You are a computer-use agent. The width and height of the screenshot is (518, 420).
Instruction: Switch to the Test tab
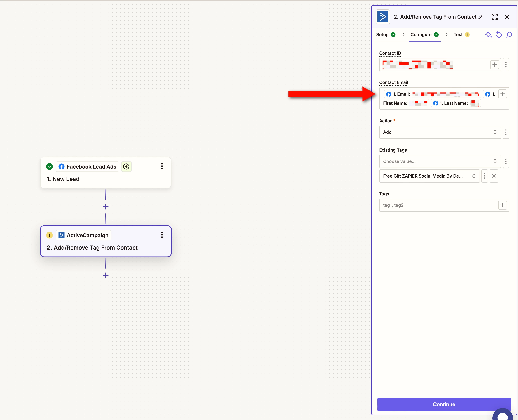click(x=461, y=35)
